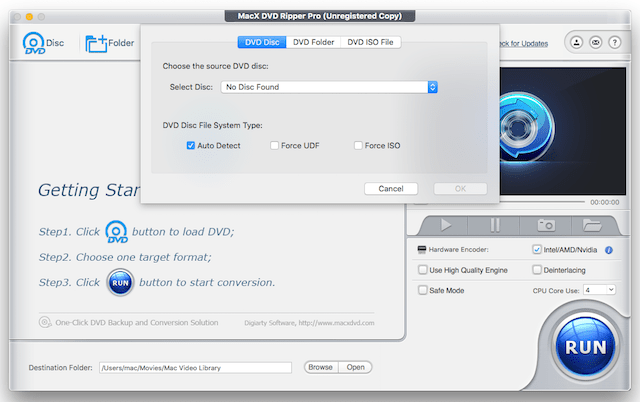Image resolution: width=640 pixels, height=402 pixels.
Task: Click the small RUN icon in Step3
Action: tap(120, 282)
